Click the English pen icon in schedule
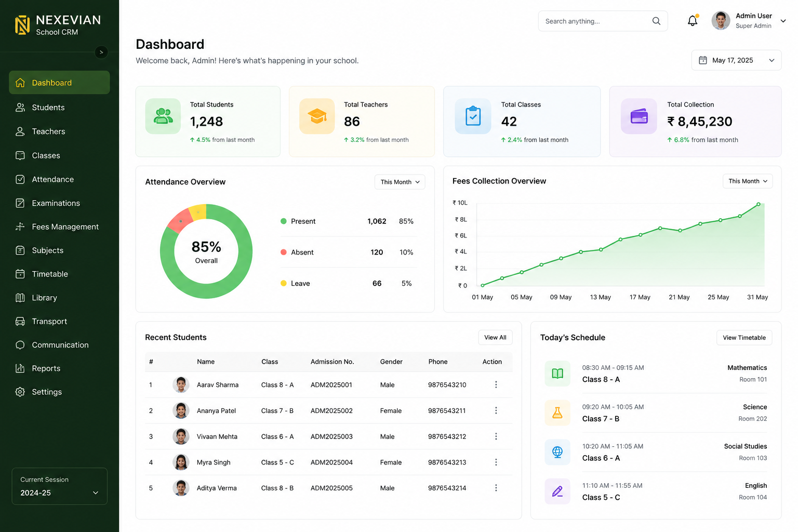The height and width of the screenshot is (532, 798). click(557, 491)
